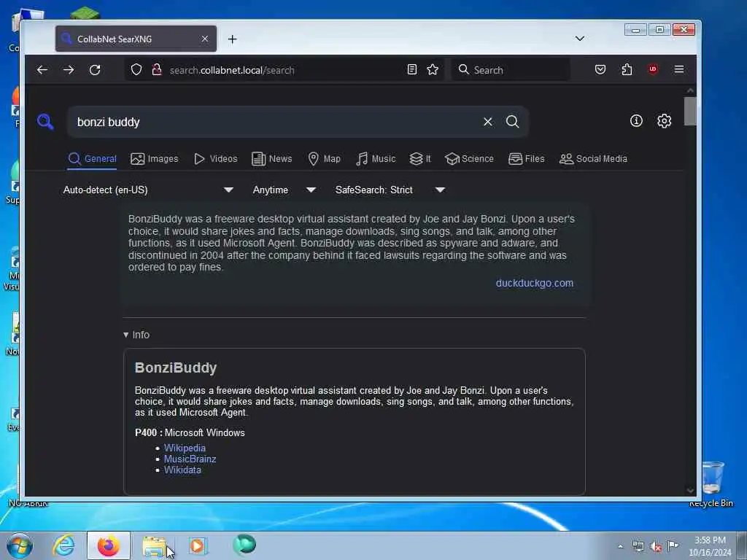
Task: Click the scrollbar down arrow
Action: tap(690, 491)
